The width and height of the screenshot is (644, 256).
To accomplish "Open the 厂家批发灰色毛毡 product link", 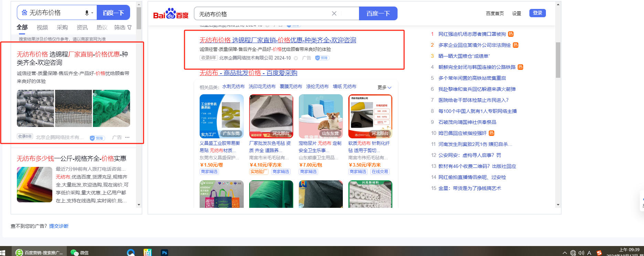I will [270, 147].
